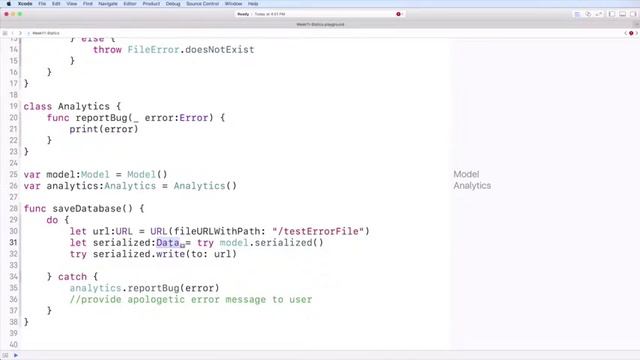Click 'Model()' initializer on line 25
Image resolution: width=640 pixels, height=360 pixels.
coord(147,175)
